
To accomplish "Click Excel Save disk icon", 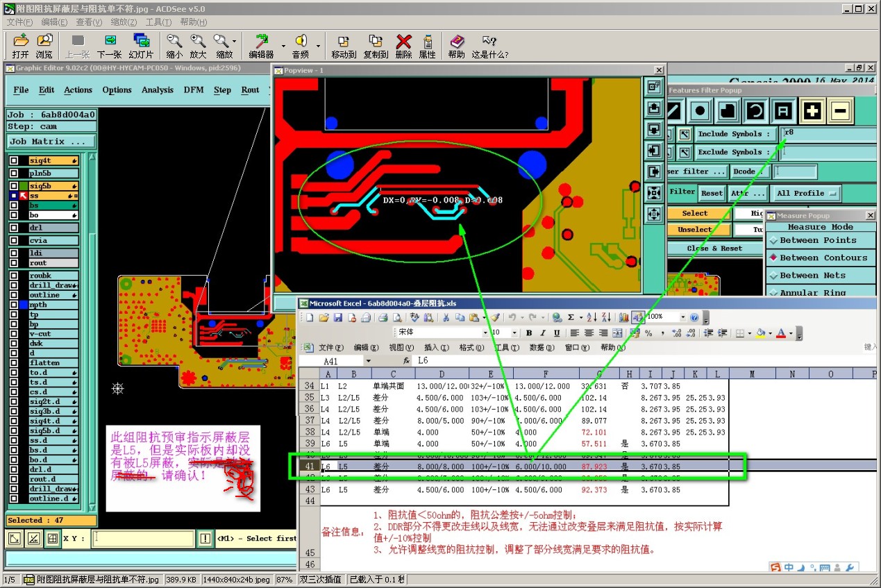I will click(x=338, y=317).
